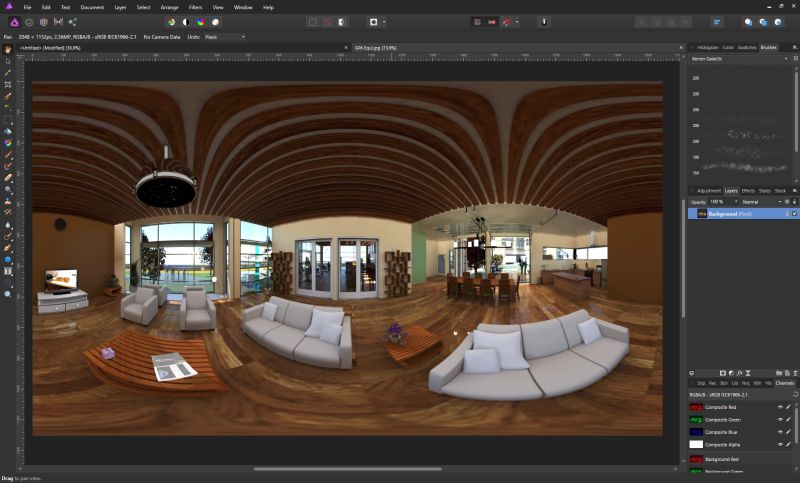Image resolution: width=800 pixels, height=483 pixels.
Task: Click the Composite Alpha channel thumbnail
Action: coord(696,445)
